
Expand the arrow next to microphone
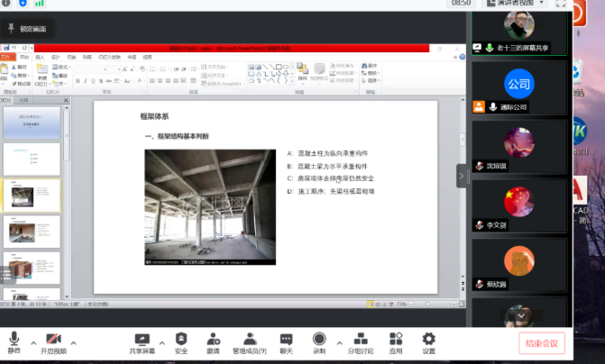point(32,342)
